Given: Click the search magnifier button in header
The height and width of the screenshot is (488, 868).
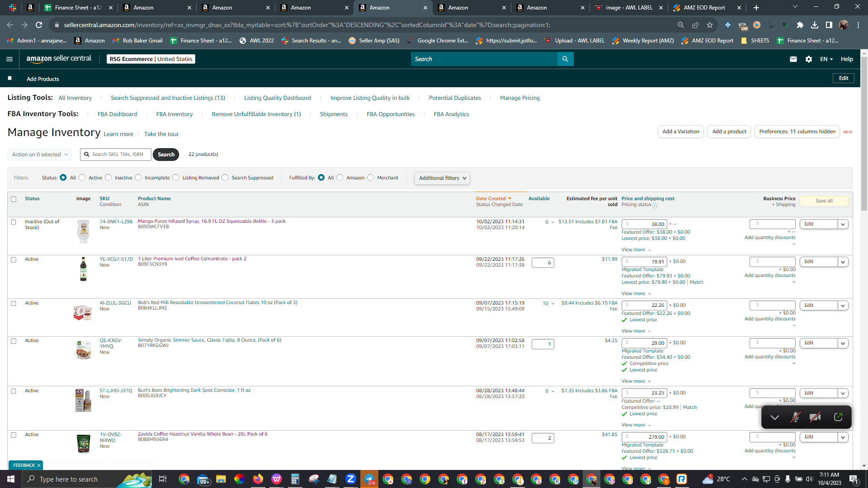Looking at the screenshot, I should pyautogui.click(x=565, y=59).
